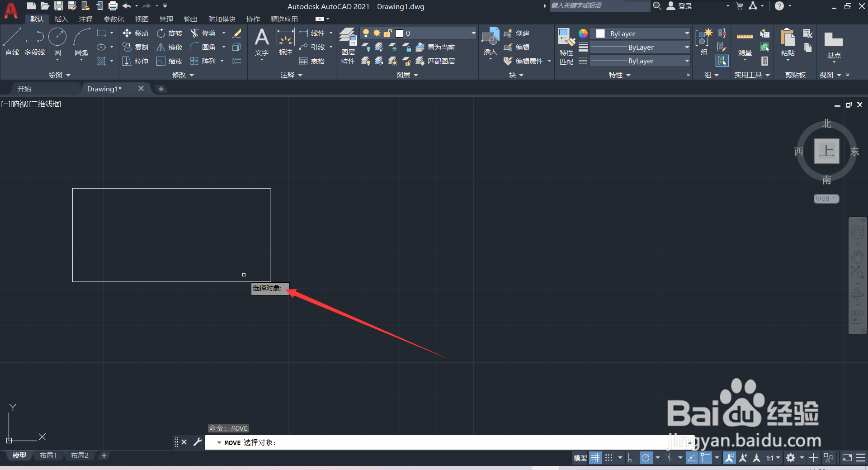Image resolution: width=868 pixels, height=470 pixels.
Task: Click 特性匹配 match properties
Action: coord(566,46)
